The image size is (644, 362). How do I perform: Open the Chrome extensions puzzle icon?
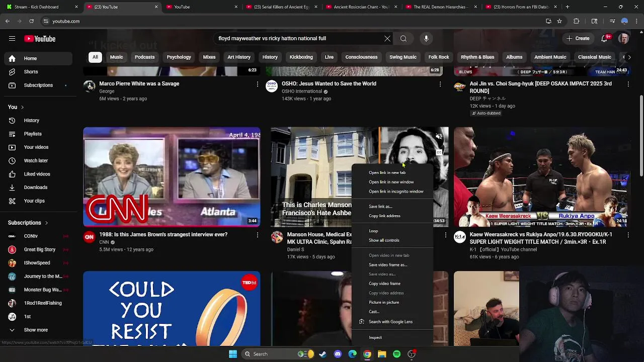pyautogui.click(x=577, y=21)
